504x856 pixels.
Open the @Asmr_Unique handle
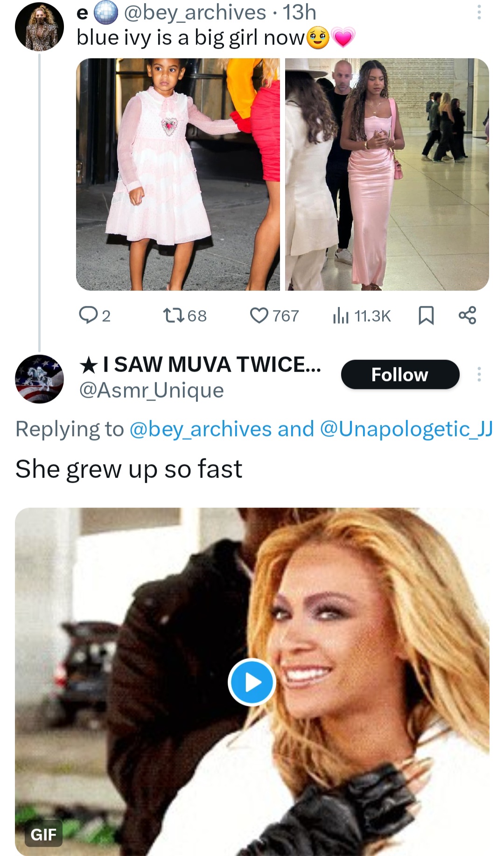(x=152, y=390)
